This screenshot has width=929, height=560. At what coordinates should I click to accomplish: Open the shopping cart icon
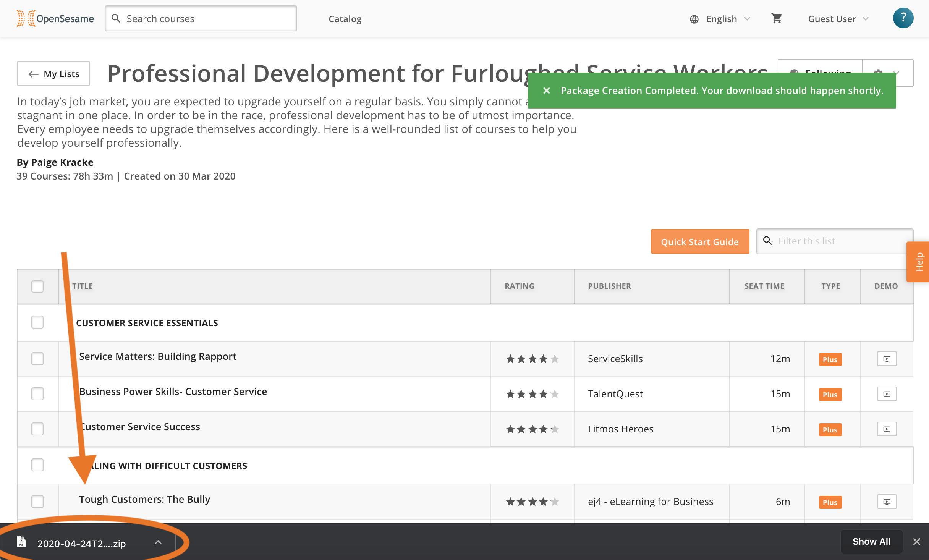coord(777,18)
